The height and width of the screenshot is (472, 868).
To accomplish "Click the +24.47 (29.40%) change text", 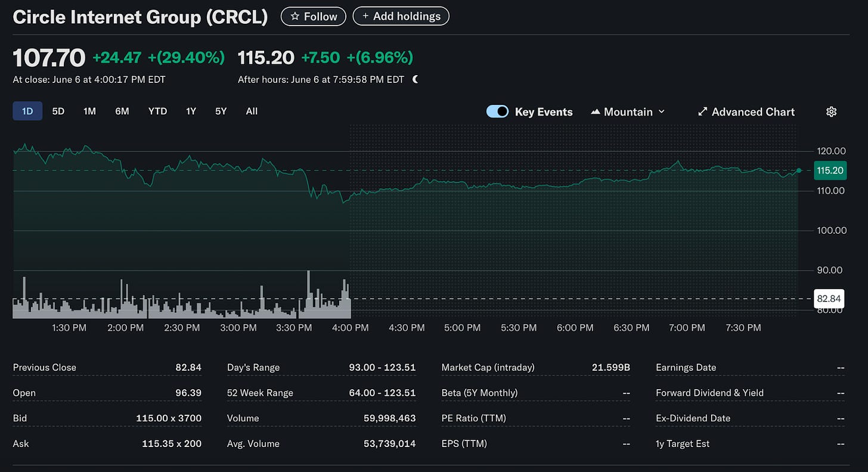I will pyautogui.click(x=159, y=58).
